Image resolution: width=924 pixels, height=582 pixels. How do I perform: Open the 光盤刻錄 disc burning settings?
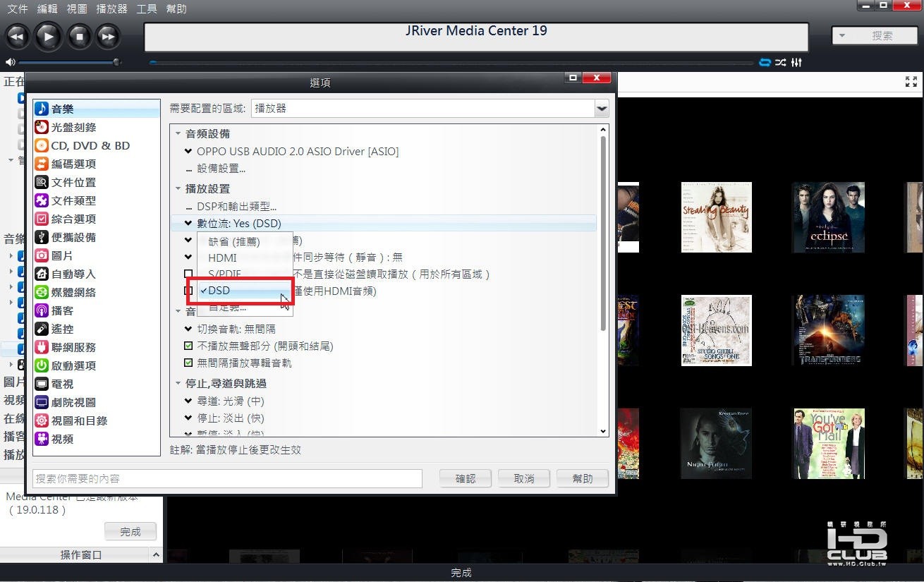click(73, 128)
